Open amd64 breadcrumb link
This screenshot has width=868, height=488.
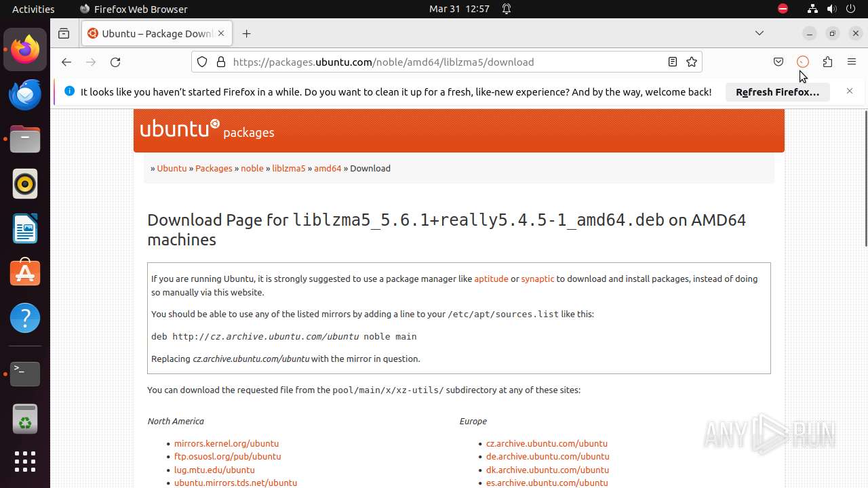tap(328, 168)
